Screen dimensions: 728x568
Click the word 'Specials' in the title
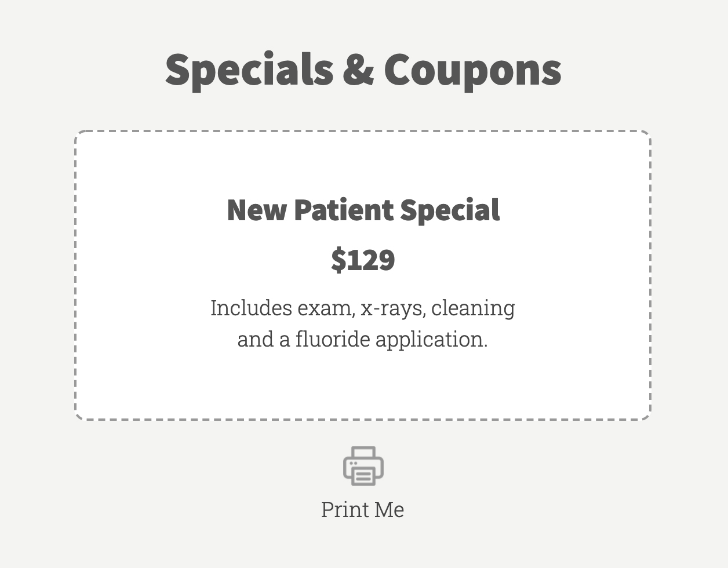[x=249, y=70]
